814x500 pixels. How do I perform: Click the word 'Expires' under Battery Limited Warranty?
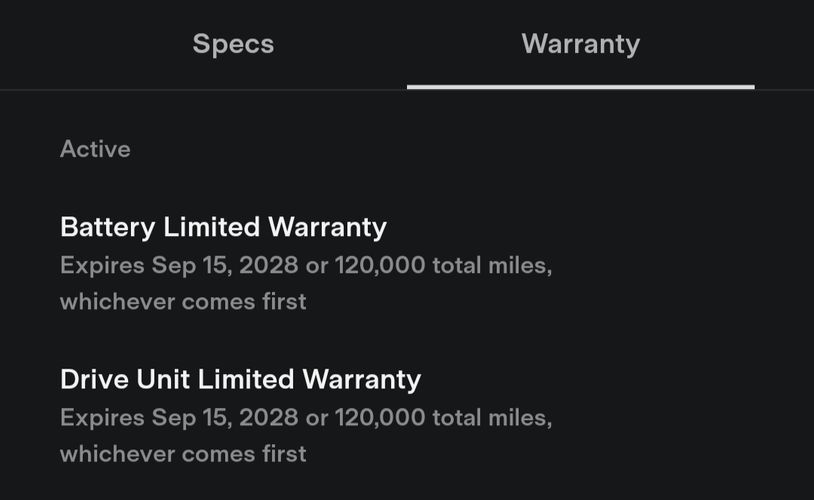coord(102,265)
